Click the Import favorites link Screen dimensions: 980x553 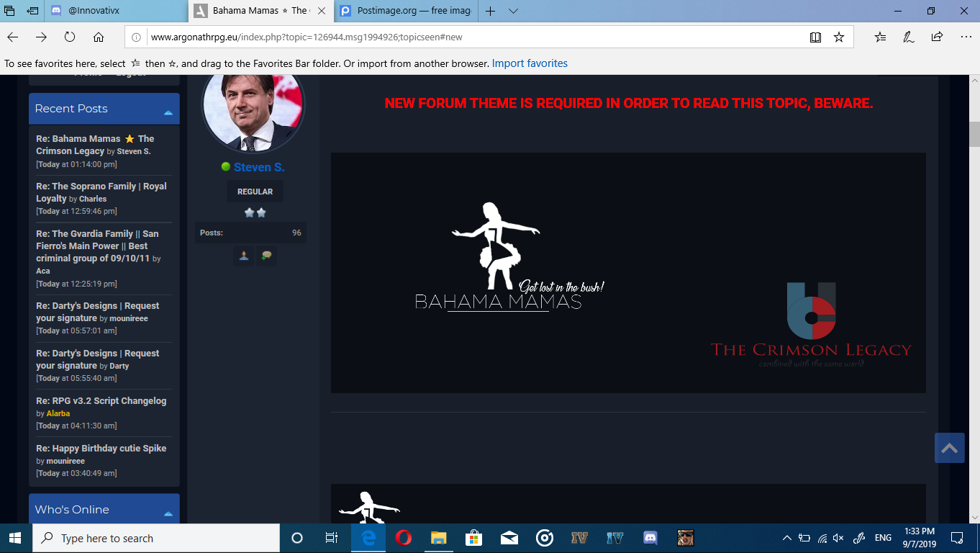[x=530, y=63]
